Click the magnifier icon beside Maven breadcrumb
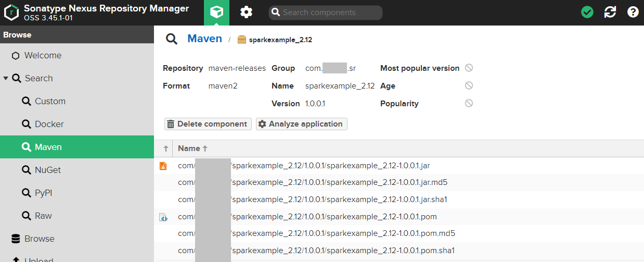644x262 pixels. tap(171, 39)
